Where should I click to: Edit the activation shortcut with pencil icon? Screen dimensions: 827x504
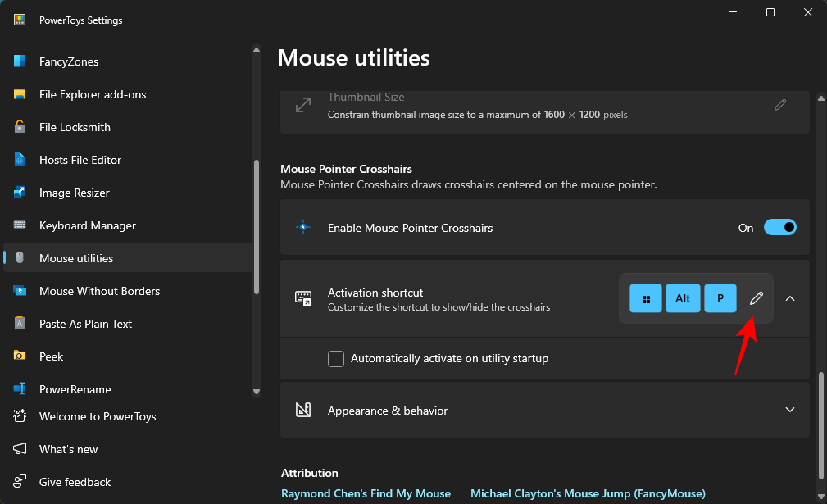click(757, 298)
